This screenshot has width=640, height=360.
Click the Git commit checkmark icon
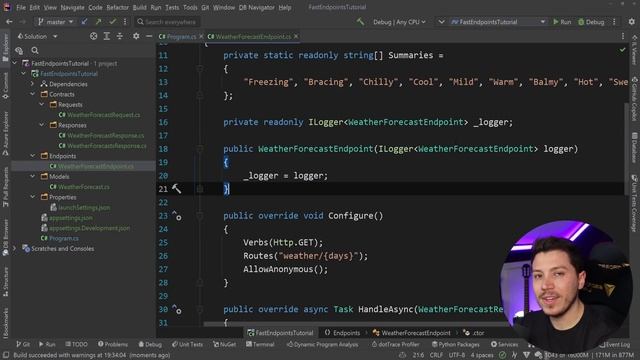click(x=112, y=22)
